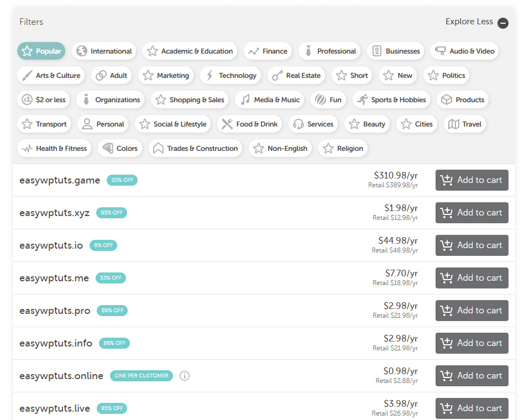Click the music note icon on Media & Music
This screenshot has width=524, height=420.
tap(245, 99)
